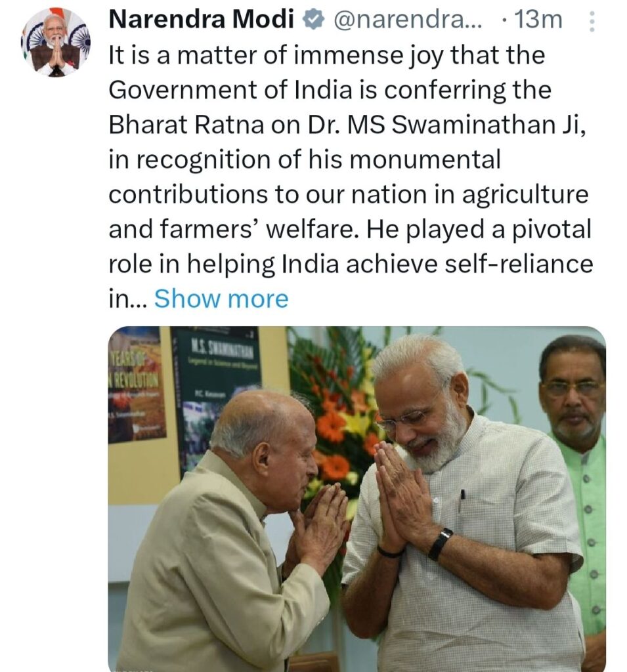Image resolution: width=627 pixels, height=672 pixels.
Task: Open the Narendra Modi profile avatar
Action: point(55,43)
